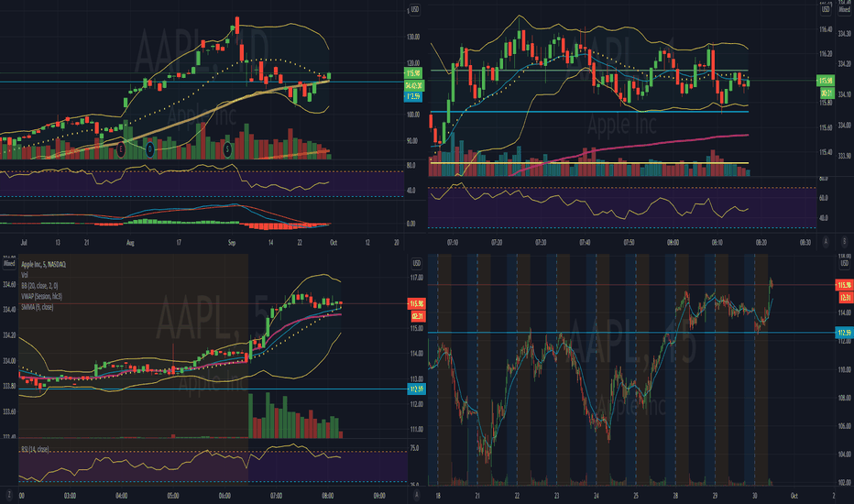
Task: Click the red 115.98 price label on 5-minute chart
Action: coord(417,303)
